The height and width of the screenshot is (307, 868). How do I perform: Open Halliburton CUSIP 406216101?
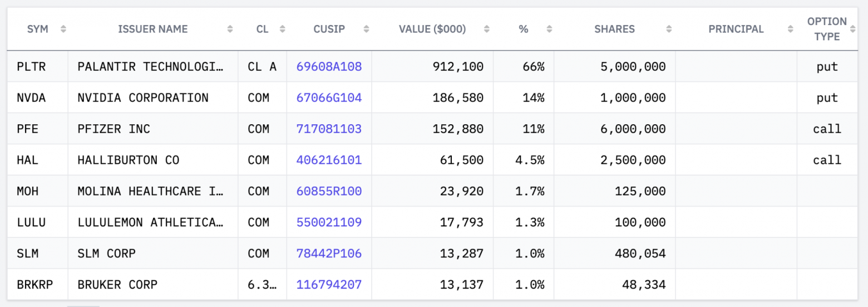point(329,160)
